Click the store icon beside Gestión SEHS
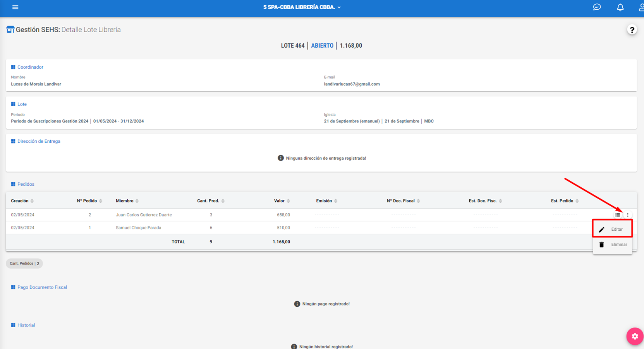Image resolution: width=644 pixels, height=349 pixels. tap(10, 29)
